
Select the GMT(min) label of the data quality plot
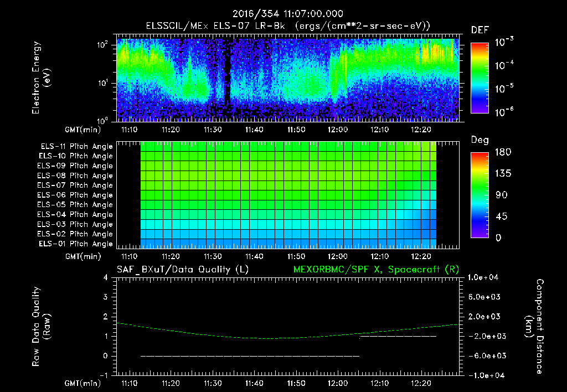click(x=83, y=383)
